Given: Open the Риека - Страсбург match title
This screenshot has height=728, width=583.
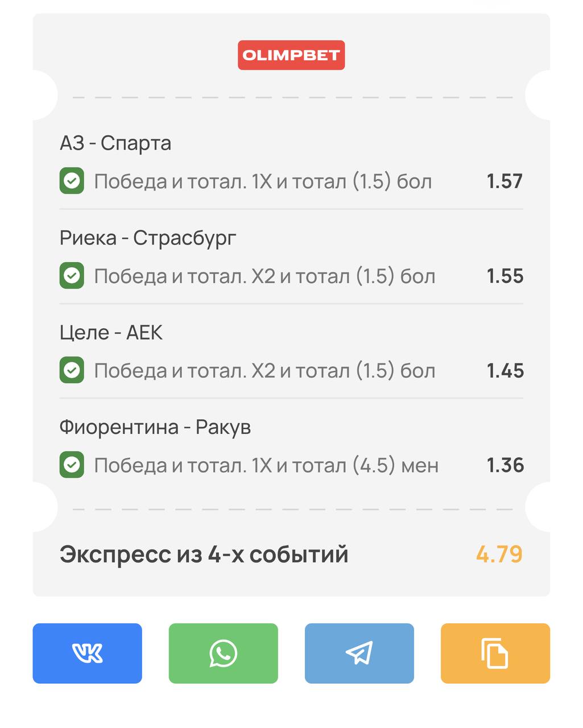Looking at the screenshot, I should pyautogui.click(x=148, y=238).
